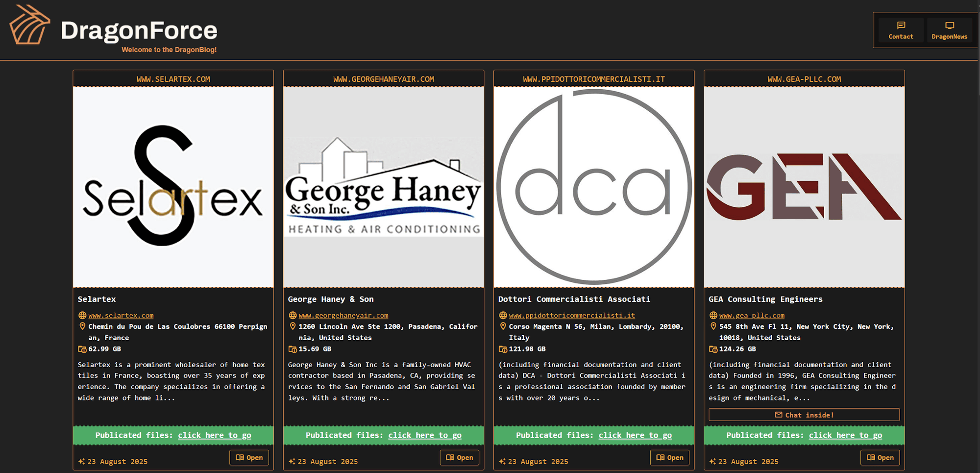Image resolution: width=980 pixels, height=473 pixels.
Task: Click the 'Chat inside!' button
Action: tap(804, 415)
